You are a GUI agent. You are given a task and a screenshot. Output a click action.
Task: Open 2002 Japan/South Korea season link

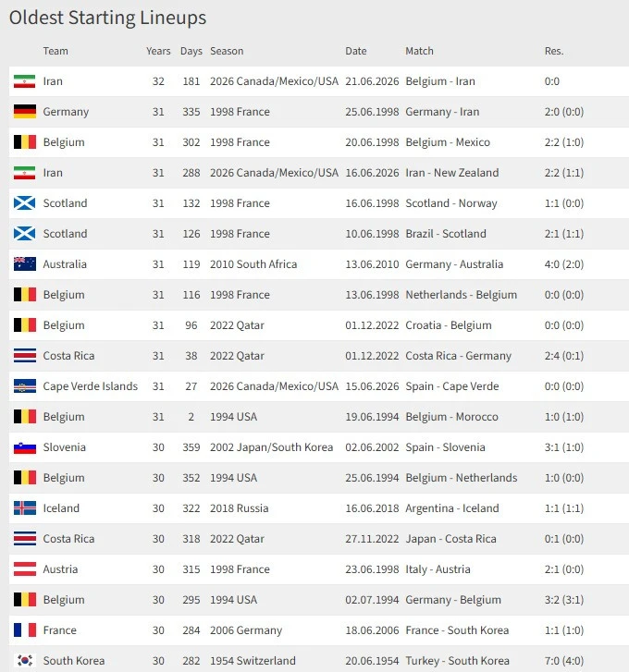[271, 447]
